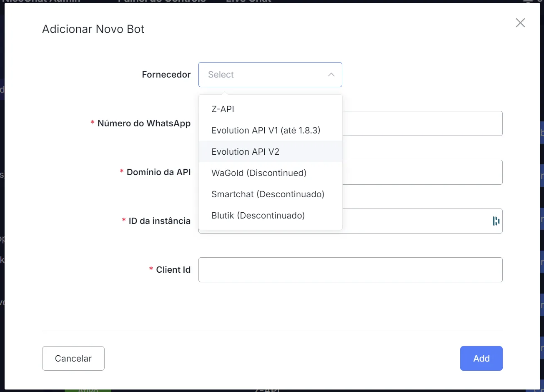
Task: Click the Fornecedor label
Action: (166, 75)
